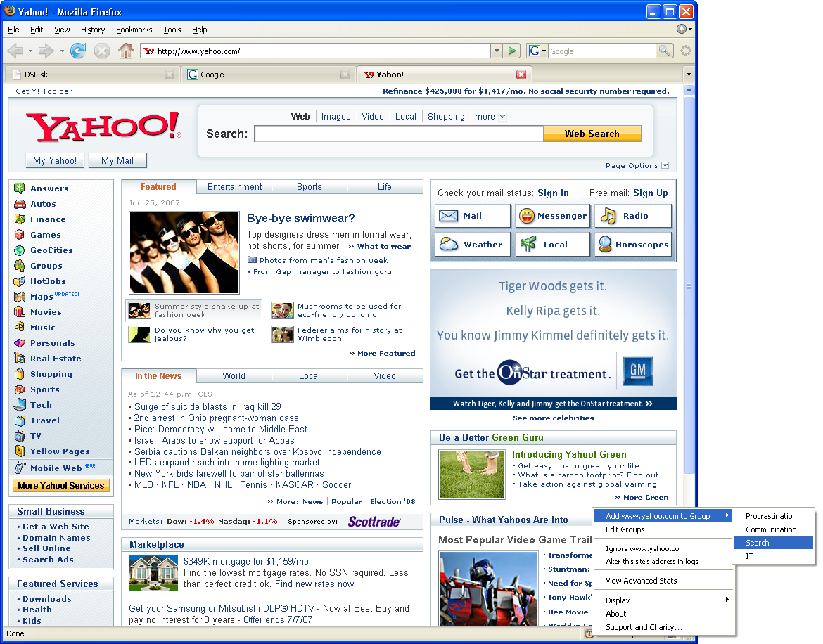This screenshot has width=823, height=644.
Task: Open the Back history dropdown arrow
Action: pyautogui.click(x=30, y=51)
